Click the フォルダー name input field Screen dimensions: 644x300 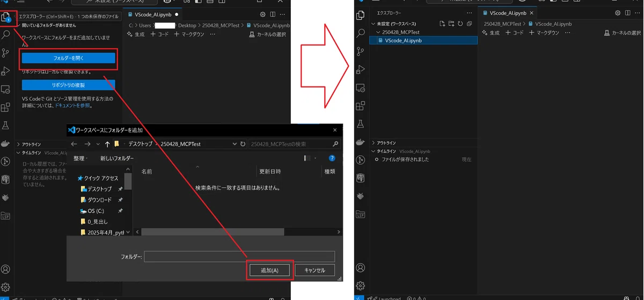[x=239, y=257]
